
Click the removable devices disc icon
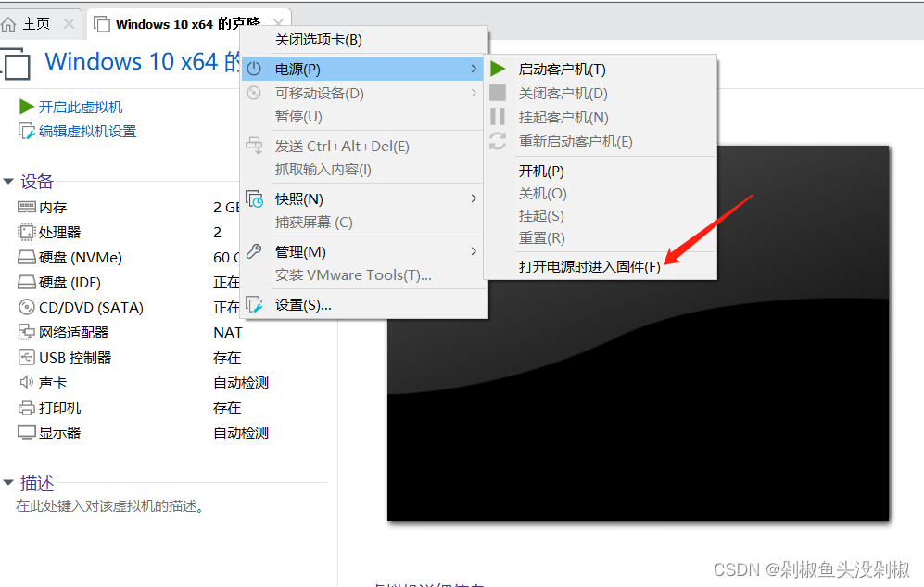254,93
